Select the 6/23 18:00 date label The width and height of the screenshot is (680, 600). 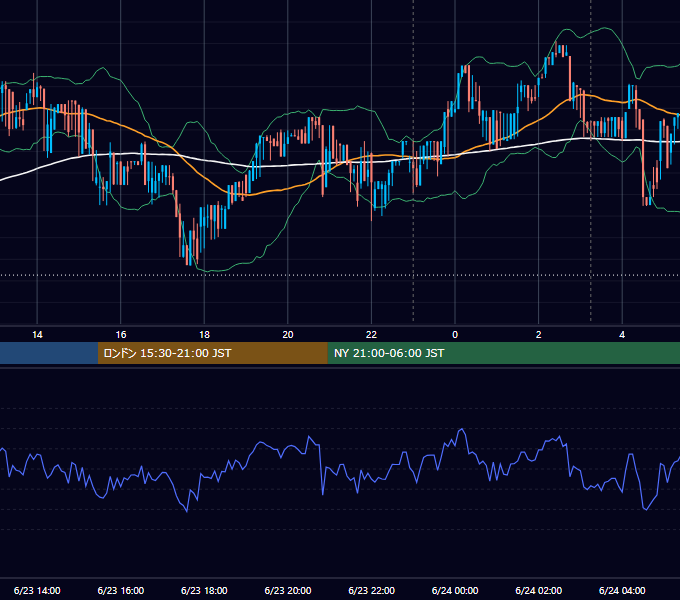coord(204,590)
